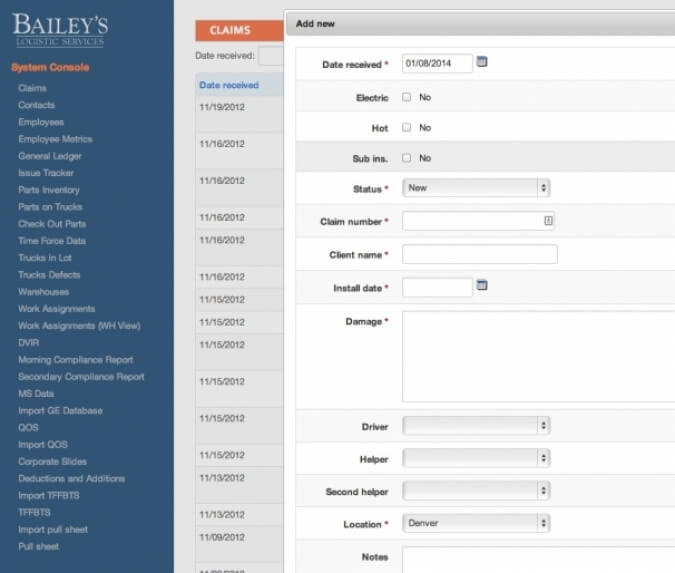
Task: Open Secondary Compliance Report
Action: 81,377
